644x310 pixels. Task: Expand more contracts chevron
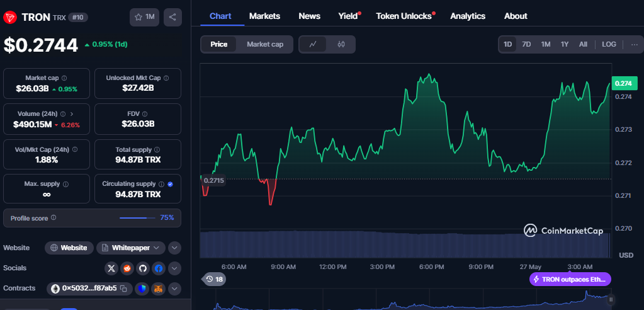coord(174,289)
